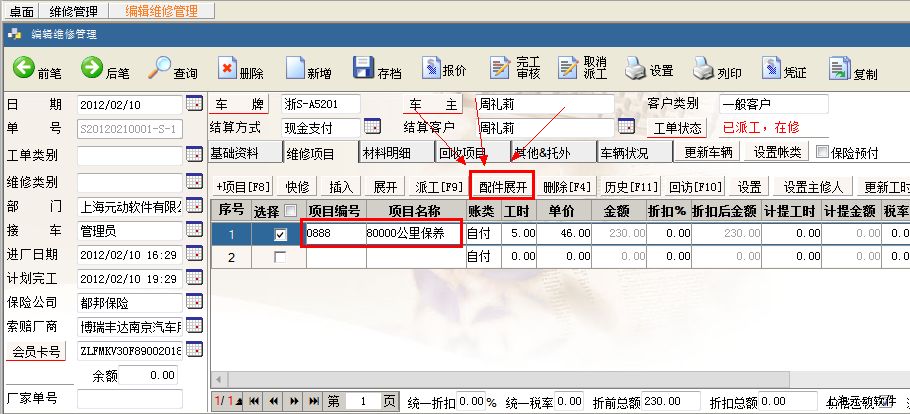
Task: Click the 前笔 previous record icon
Action: 24,68
